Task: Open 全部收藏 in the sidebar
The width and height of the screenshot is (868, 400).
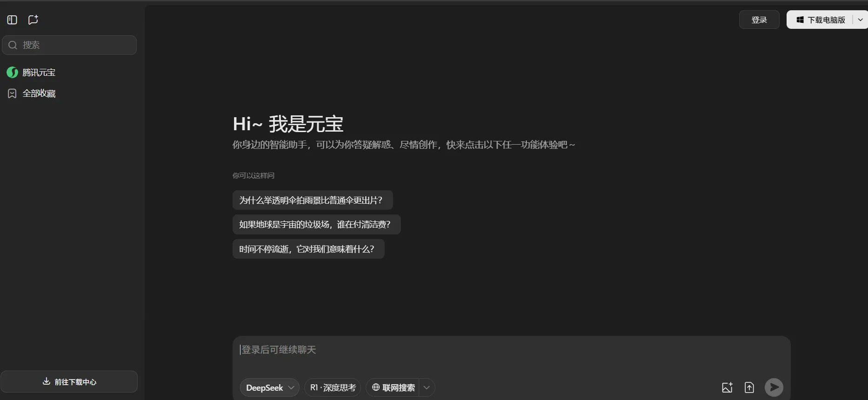Action: pos(39,93)
